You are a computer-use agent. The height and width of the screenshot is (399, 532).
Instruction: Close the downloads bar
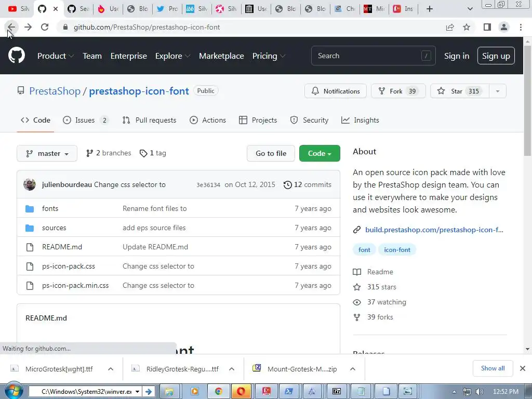523,368
